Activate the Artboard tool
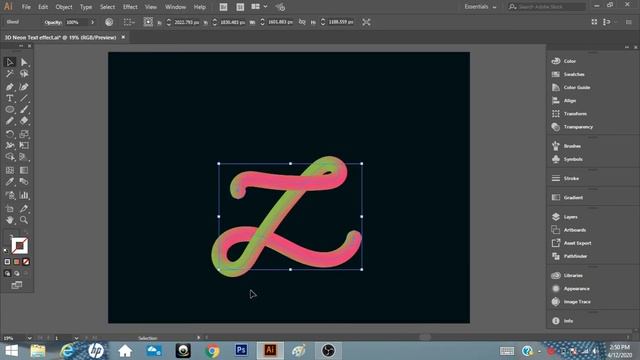The height and width of the screenshot is (360, 640). pyautogui.click(x=10, y=209)
